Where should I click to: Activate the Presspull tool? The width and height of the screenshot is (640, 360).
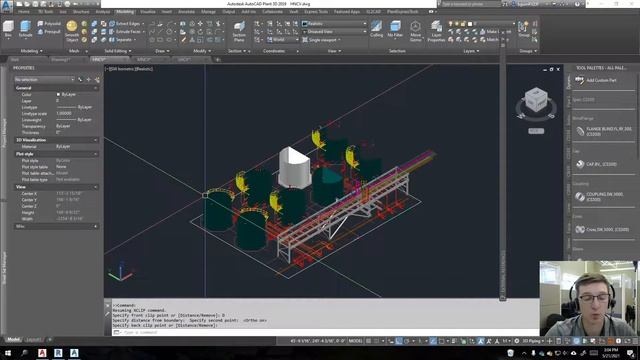49,31
